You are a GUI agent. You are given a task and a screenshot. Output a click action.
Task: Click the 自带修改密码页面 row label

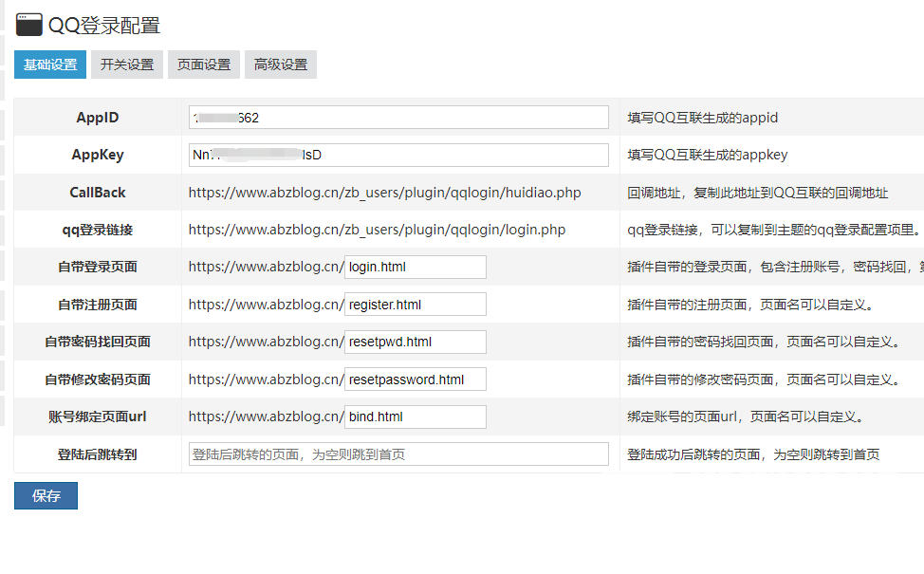[x=97, y=380]
